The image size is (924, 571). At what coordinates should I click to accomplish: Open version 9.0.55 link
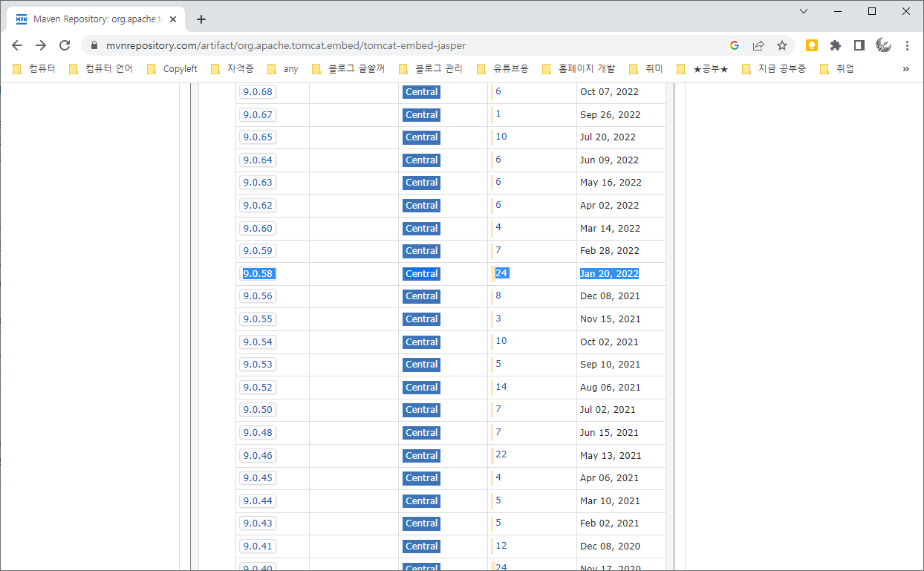(258, 319)
